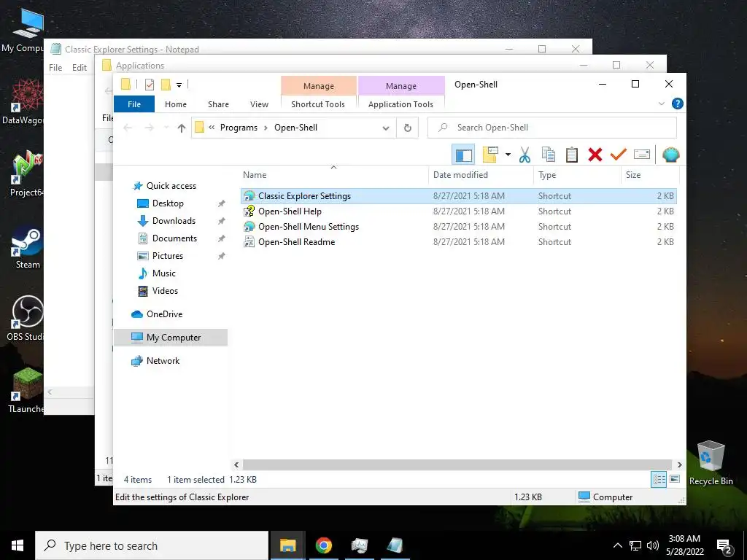Viewport: 747px width, 560px height.
Task: Open the File ribbon tab
Action: tap(134, 104)
